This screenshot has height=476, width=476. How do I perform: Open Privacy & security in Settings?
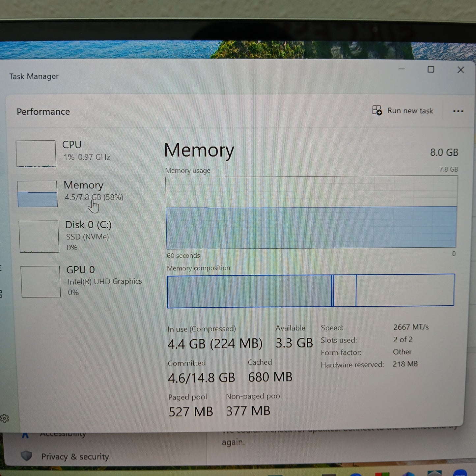75,457
